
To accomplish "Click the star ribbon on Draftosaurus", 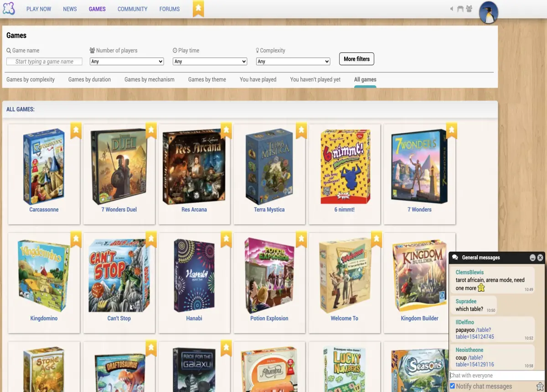I will 151,349.
